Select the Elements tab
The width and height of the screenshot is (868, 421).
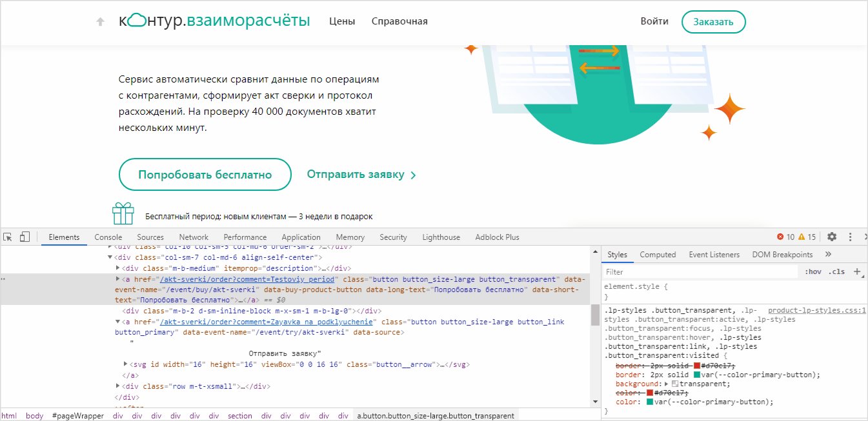(64, 237)
